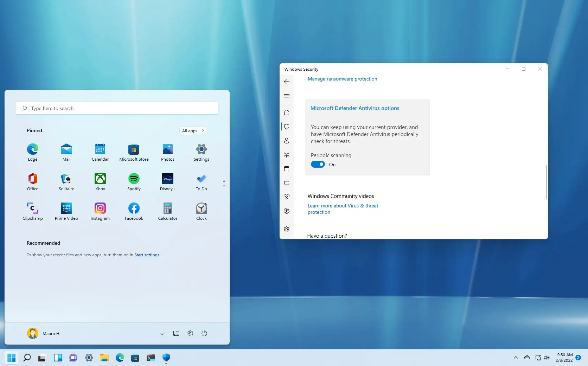The width and height of the screenshot is (588, 366).
Task: Open Family options icon in sidebar
Action: point(287,211)
